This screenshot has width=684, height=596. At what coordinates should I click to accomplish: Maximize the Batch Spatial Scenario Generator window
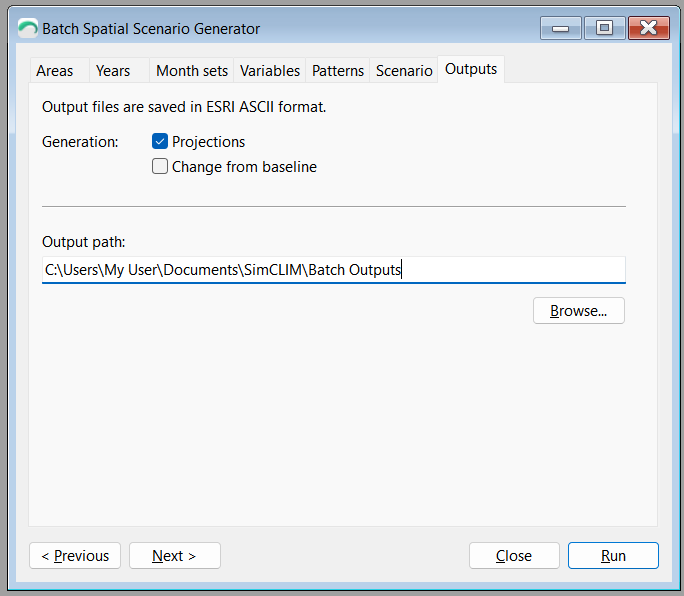[x=605, y=28]
